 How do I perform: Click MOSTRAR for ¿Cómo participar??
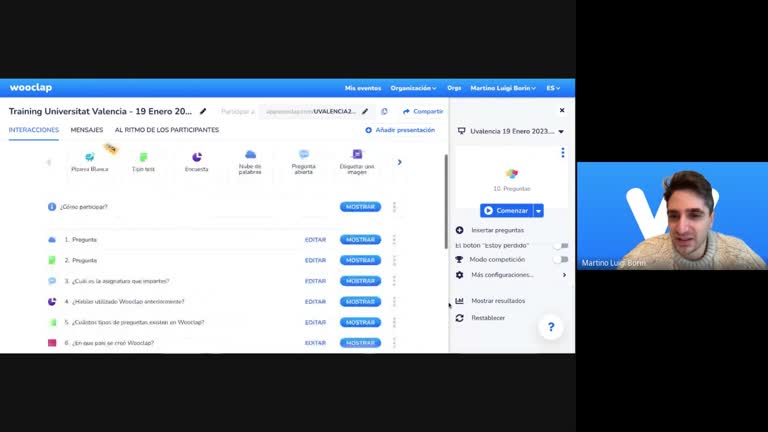[360, 207]
